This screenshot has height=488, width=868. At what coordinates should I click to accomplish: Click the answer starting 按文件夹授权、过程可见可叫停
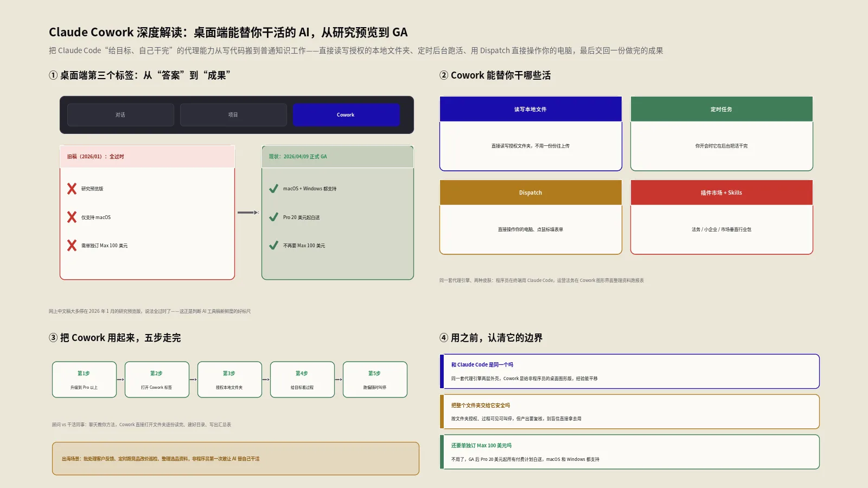516,419
